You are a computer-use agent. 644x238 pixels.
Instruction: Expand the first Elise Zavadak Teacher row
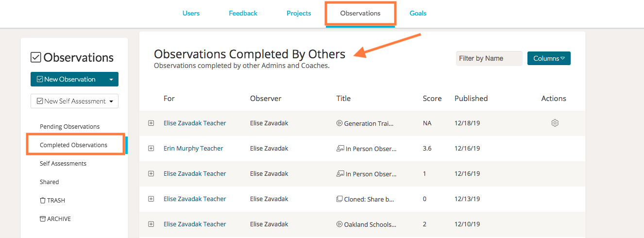[x=151, y=123]
